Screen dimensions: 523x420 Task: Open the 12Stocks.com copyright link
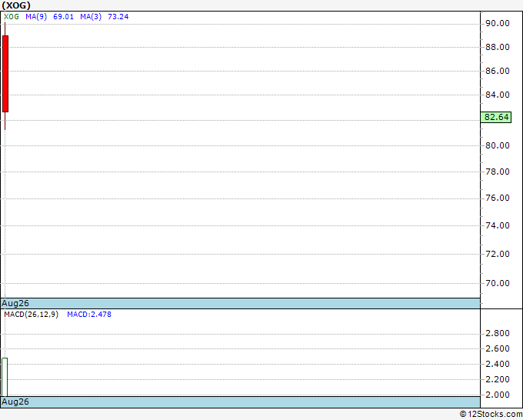click(x=491, y=415)
